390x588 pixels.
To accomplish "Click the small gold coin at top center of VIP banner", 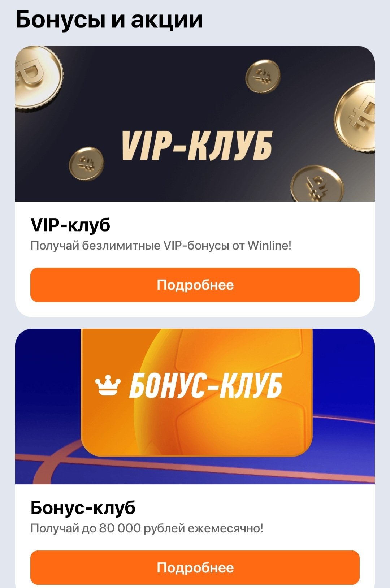I will (263, 77).
